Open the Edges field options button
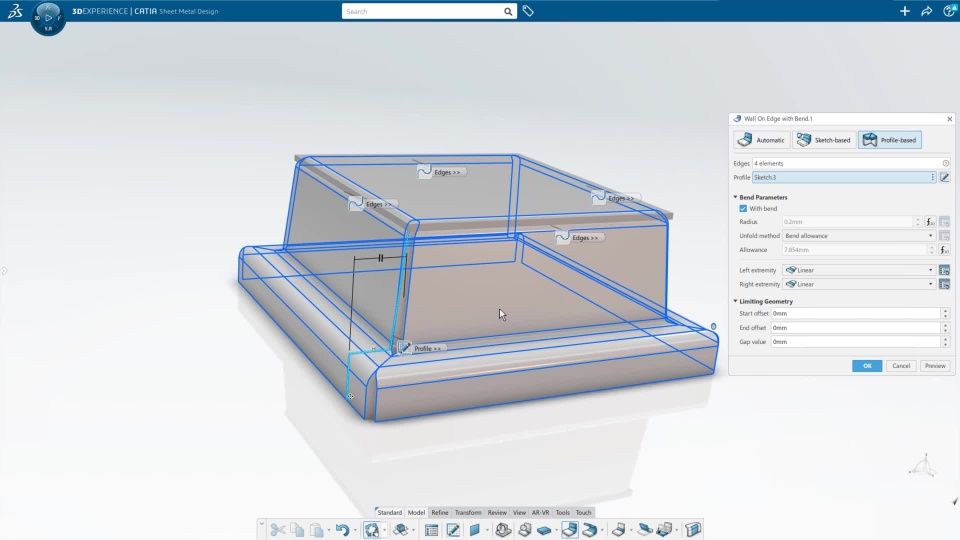The image size is (960, 540). [945, 163]
